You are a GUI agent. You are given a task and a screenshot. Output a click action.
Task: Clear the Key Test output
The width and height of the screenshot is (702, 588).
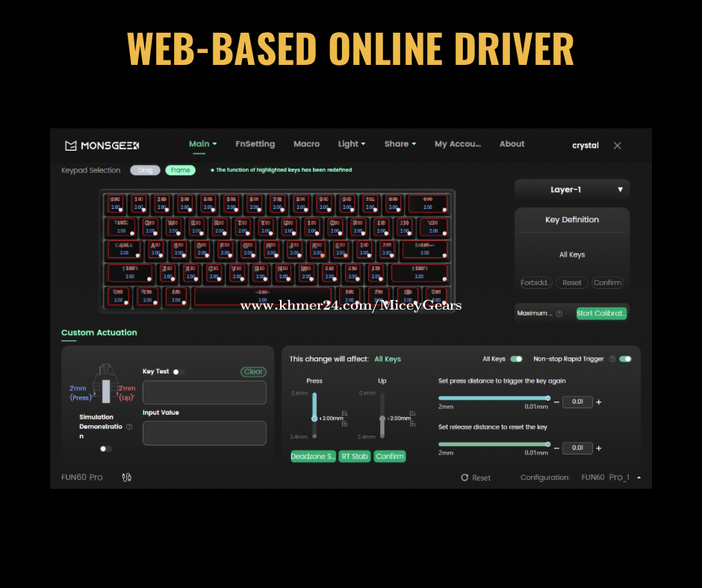[x=253, y=372]
